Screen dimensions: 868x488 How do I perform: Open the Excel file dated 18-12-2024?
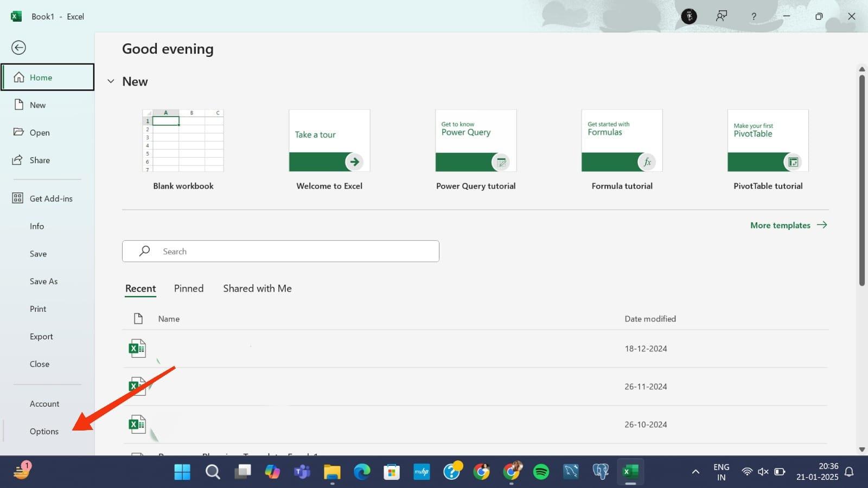tap(475, 349)
